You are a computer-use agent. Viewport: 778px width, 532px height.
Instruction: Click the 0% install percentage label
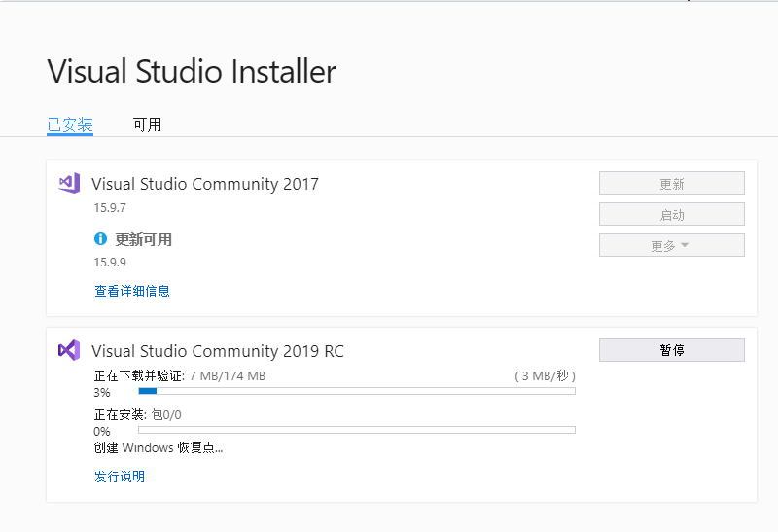(x=102, y=431)
